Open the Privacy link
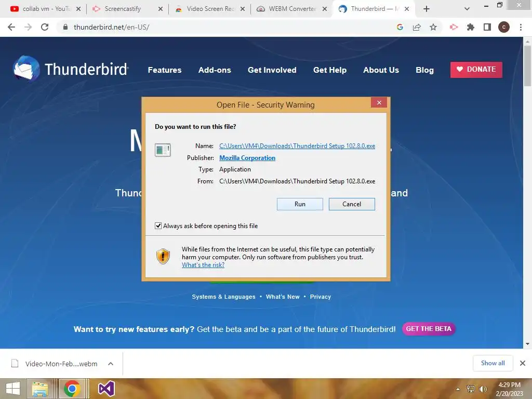 (320, 297)
